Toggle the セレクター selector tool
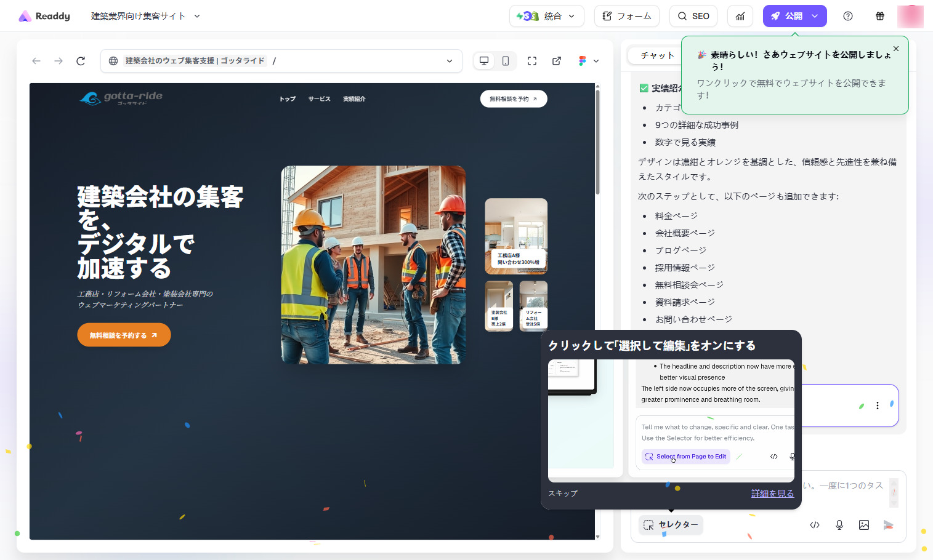The width and height of the screenshot is (933, 560). [x=671, y=525]
